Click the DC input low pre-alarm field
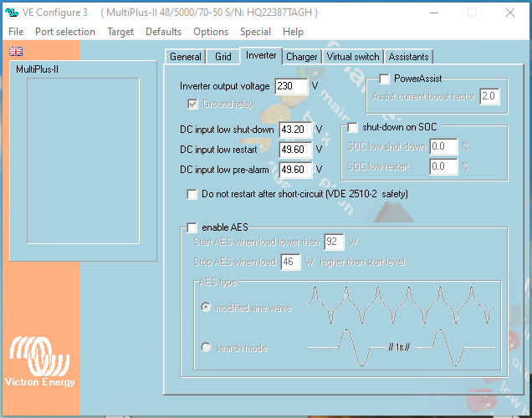This screenshot has height=418, width=532. [295, 170]
